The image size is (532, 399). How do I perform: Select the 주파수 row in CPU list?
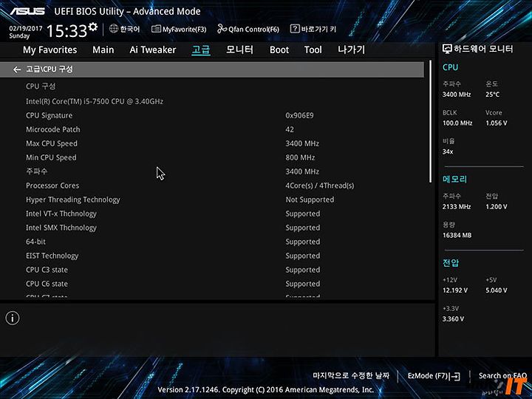click(x=212, y=171)
